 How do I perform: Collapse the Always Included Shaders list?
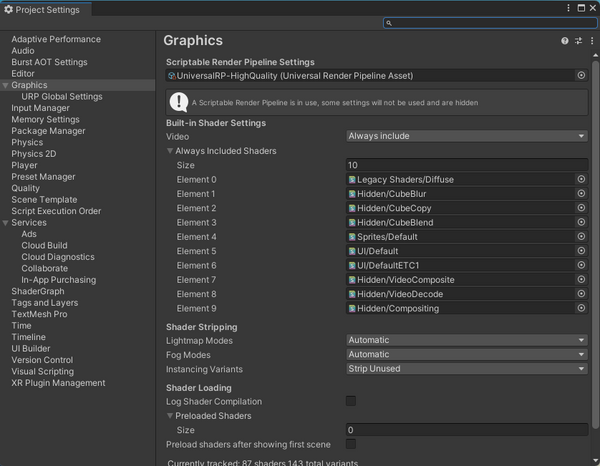click(170, 151)
